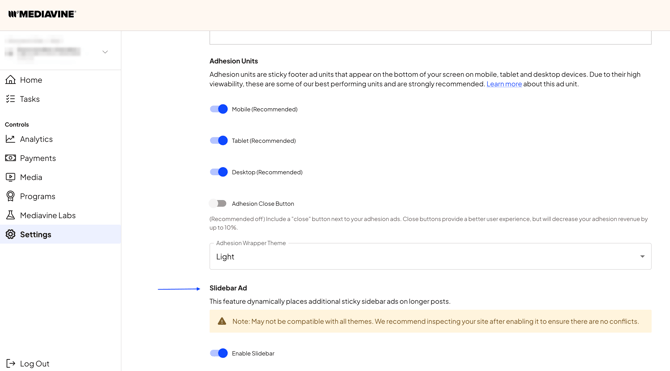
Task: Click the Log Out arrow icon
Action: (10, 363)
